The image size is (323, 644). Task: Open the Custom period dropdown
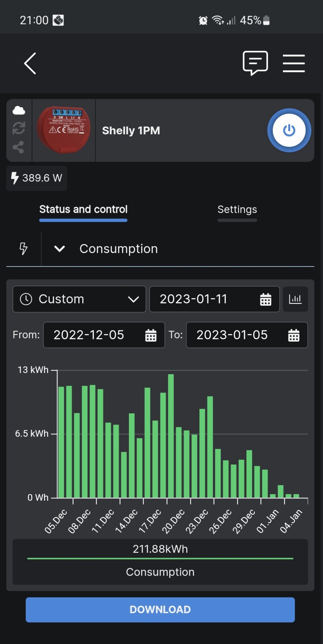pos(79,299)
